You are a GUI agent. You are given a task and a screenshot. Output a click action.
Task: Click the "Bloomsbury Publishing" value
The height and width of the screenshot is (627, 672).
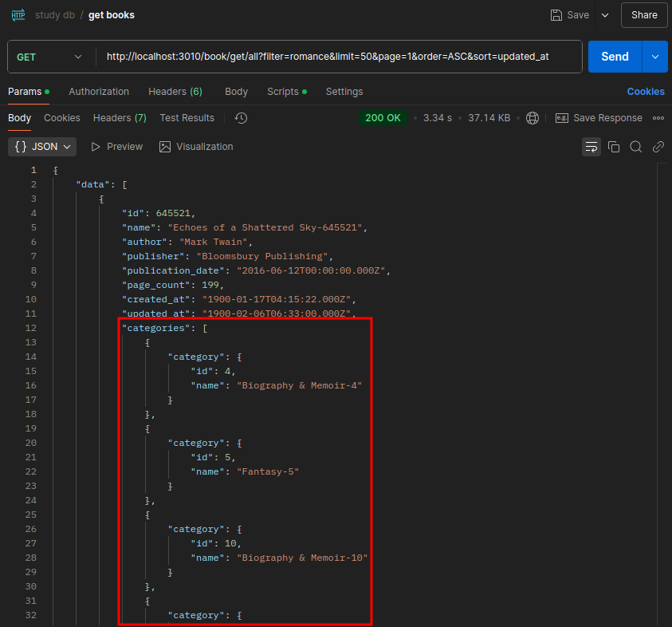[x=261, y=256]
